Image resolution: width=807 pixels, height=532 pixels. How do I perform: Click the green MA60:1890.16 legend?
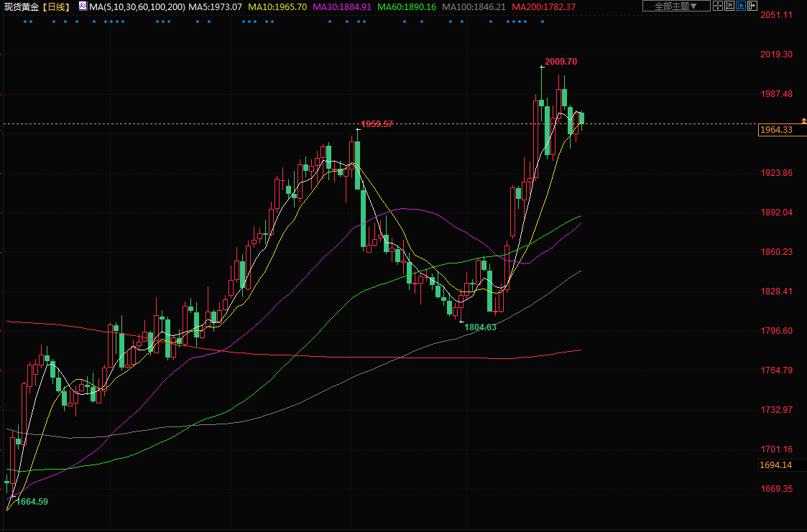(407, 6)
